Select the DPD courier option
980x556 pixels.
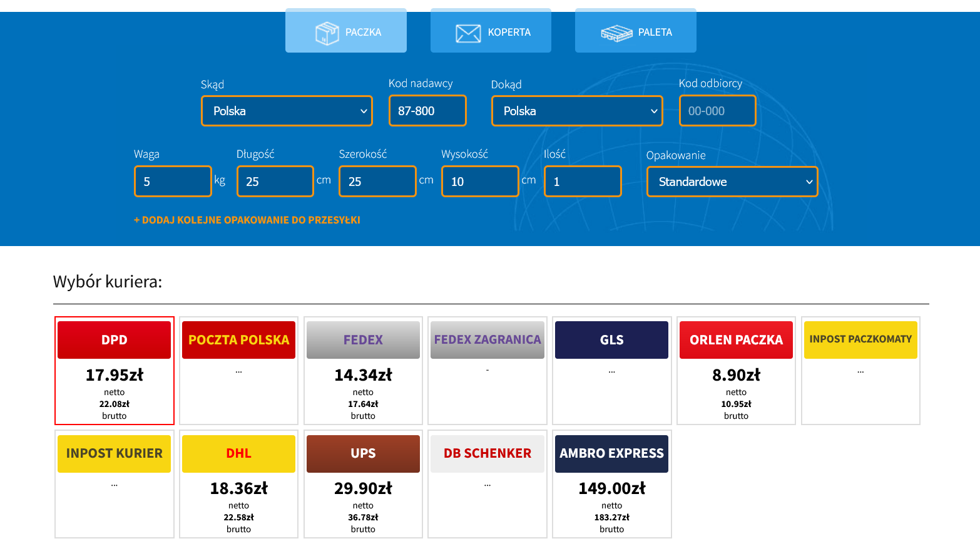tap(115, 370)
